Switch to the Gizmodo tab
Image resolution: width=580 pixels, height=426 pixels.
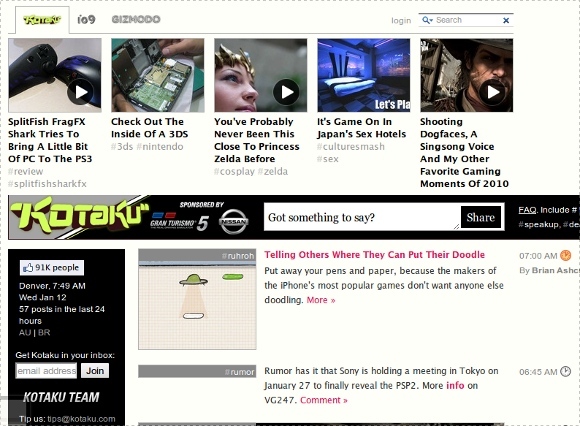136,19
